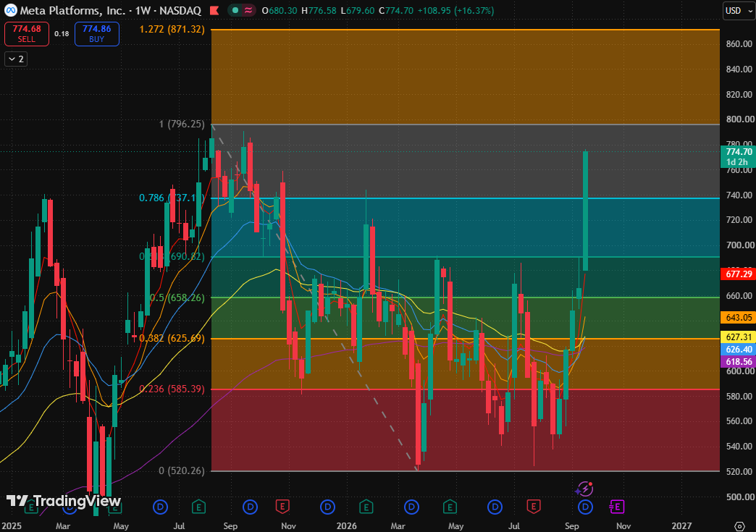Viewport: 756px width, 532px height.
Task: Click the 774.68 SELL button
Action: 27,34
